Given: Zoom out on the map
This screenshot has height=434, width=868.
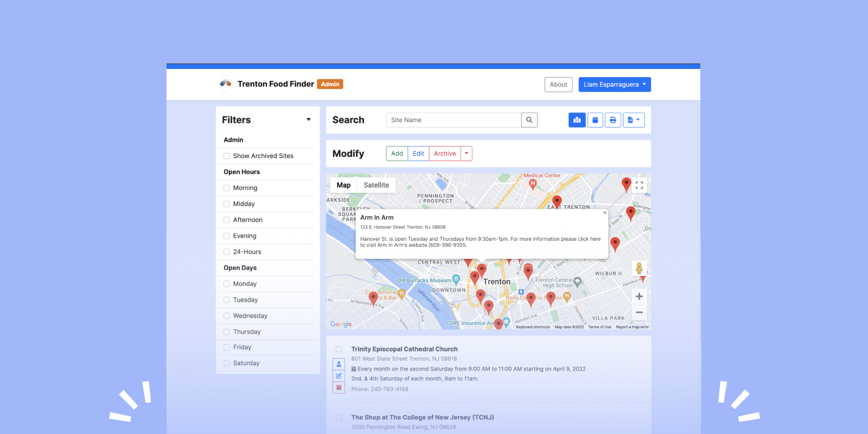Looking at the screenshot, I should point(639,312).
